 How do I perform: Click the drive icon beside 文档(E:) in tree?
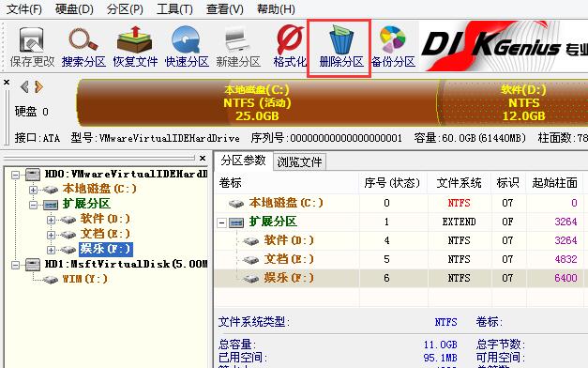coord(68,235)
